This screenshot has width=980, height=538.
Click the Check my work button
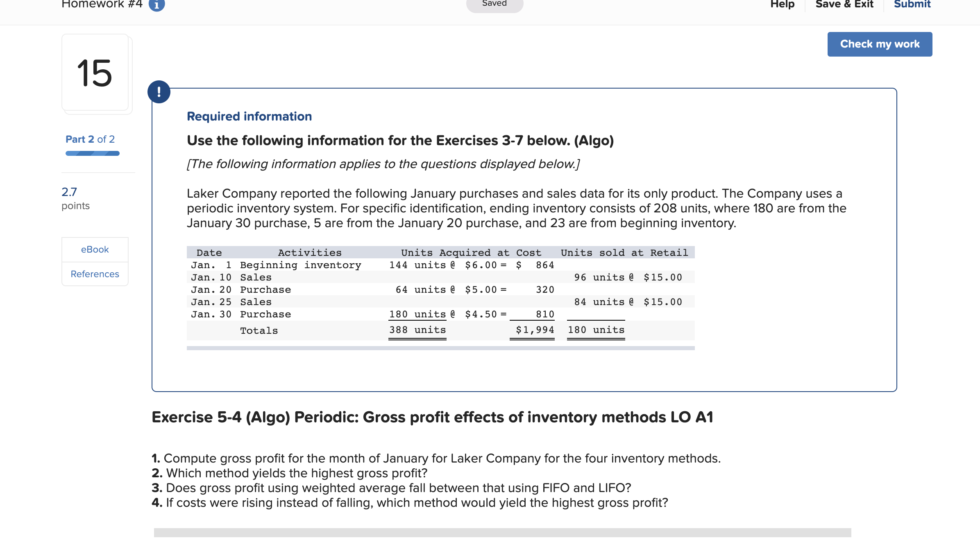[x=880, y=44]
